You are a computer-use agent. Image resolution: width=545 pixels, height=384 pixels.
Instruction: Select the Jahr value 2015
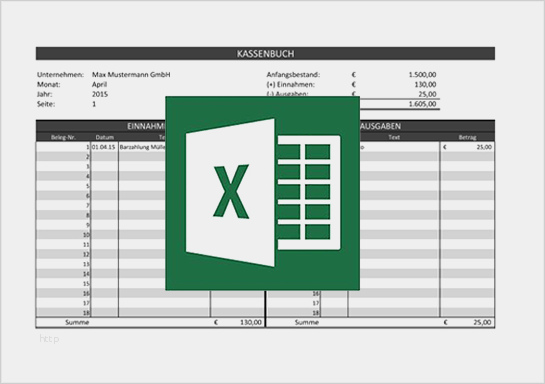(100, 94)
